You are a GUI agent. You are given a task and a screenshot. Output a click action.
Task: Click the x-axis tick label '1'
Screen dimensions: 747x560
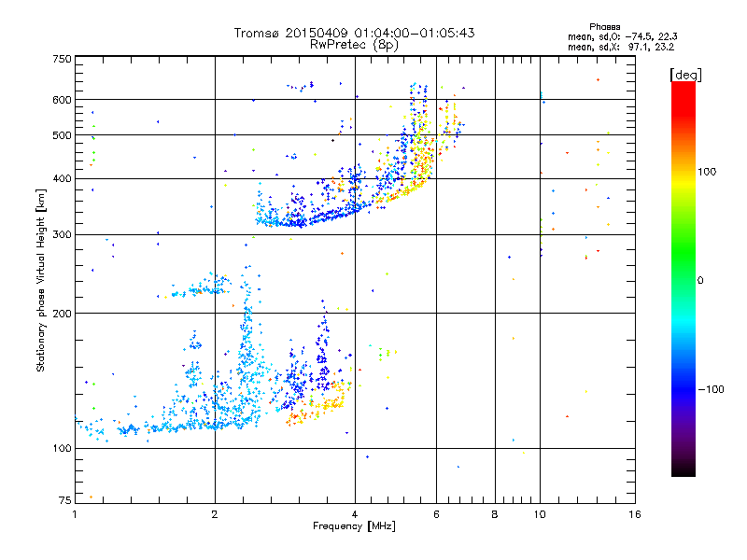point(75,514)
